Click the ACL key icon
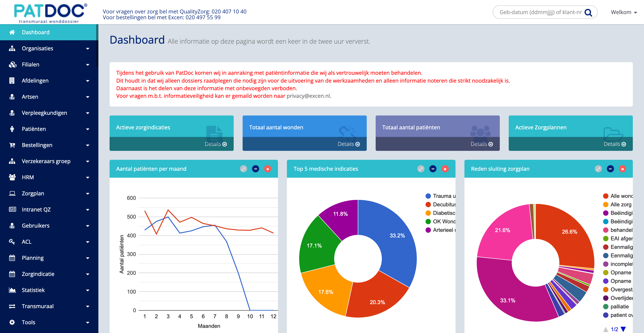 click(12, 242)
